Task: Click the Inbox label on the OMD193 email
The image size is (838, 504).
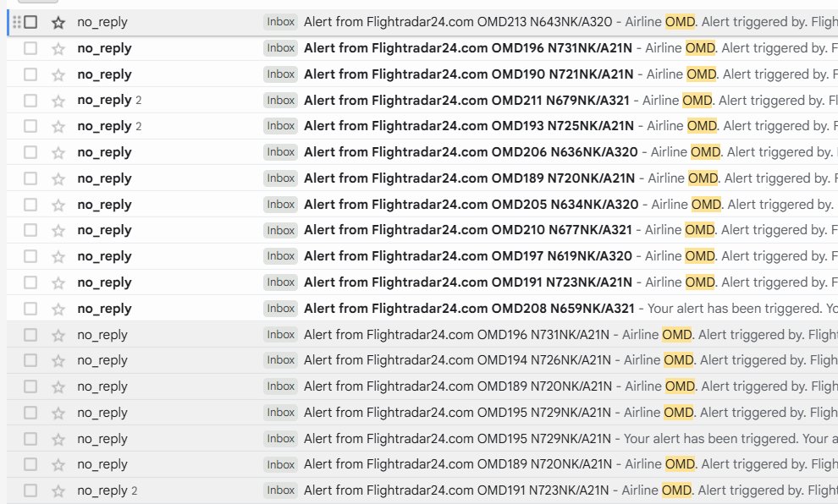Action: coord(280,126)
